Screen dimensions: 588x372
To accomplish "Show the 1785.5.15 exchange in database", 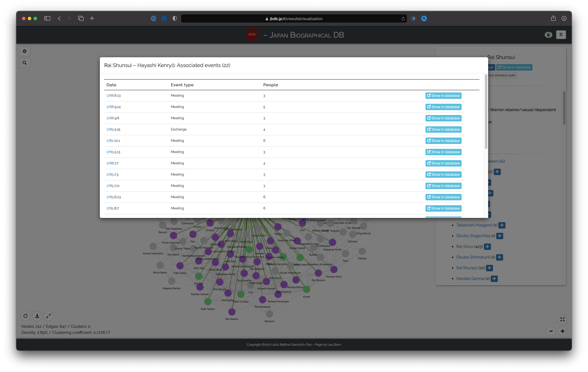I will pyautogui.click(x=443, y=129).
